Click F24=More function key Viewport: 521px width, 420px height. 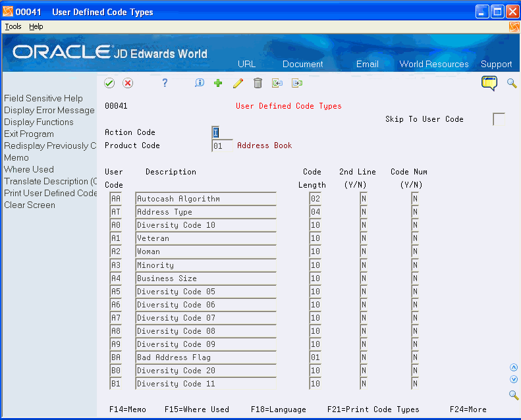click(468, 409)
